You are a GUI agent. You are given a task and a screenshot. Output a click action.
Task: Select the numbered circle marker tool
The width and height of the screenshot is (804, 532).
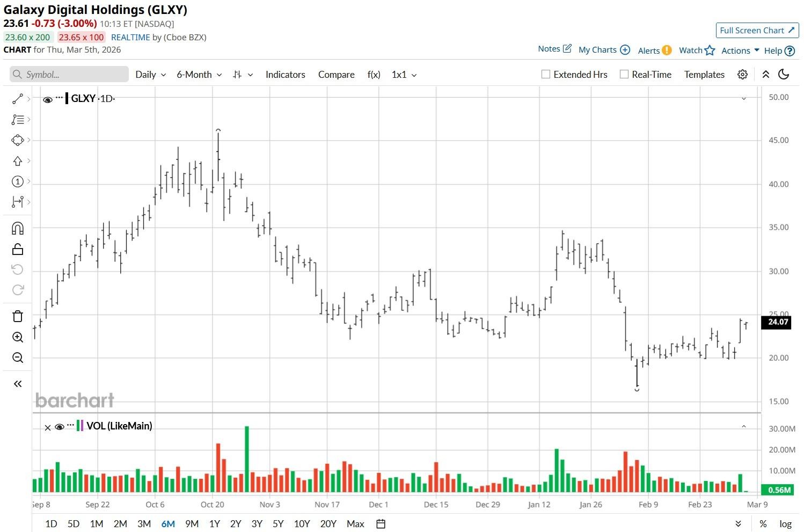pos(18,181)
